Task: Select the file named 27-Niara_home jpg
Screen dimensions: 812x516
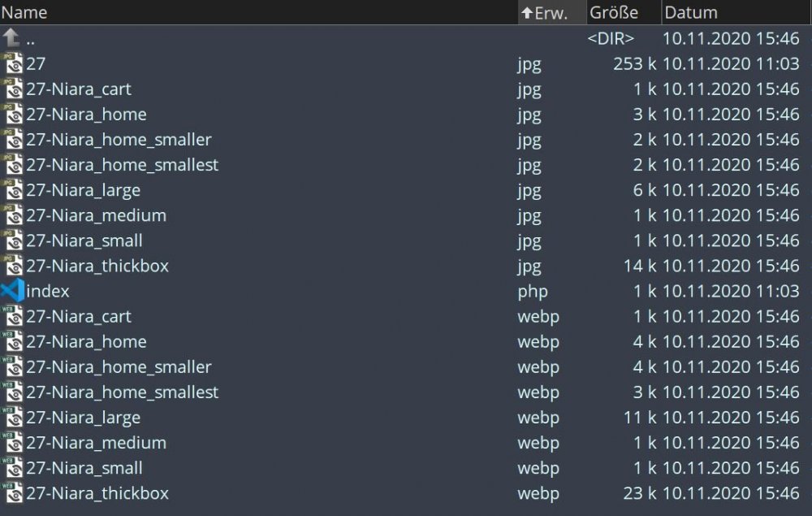Action: (x=85, y=114)
